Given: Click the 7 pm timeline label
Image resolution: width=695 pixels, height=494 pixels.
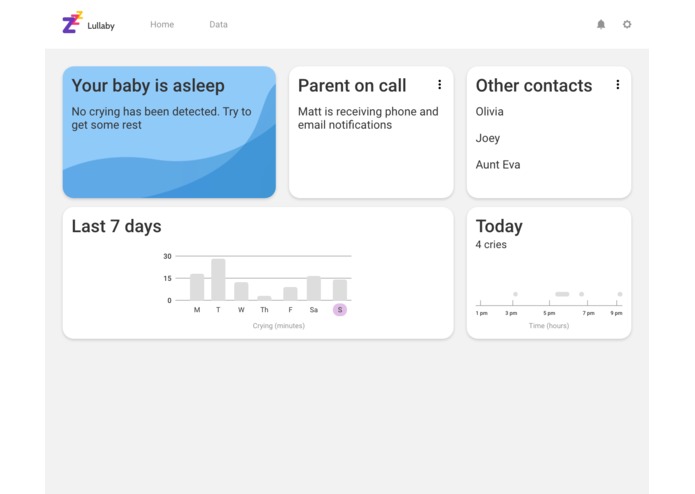Looking at the screenshot, I should 589,313.
